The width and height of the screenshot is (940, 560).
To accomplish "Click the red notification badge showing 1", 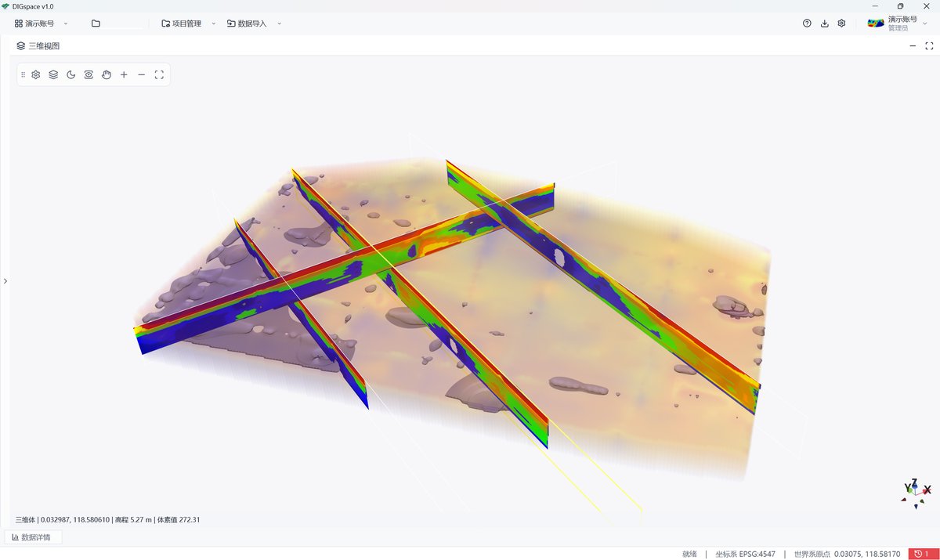I will [x=922, y=554].
